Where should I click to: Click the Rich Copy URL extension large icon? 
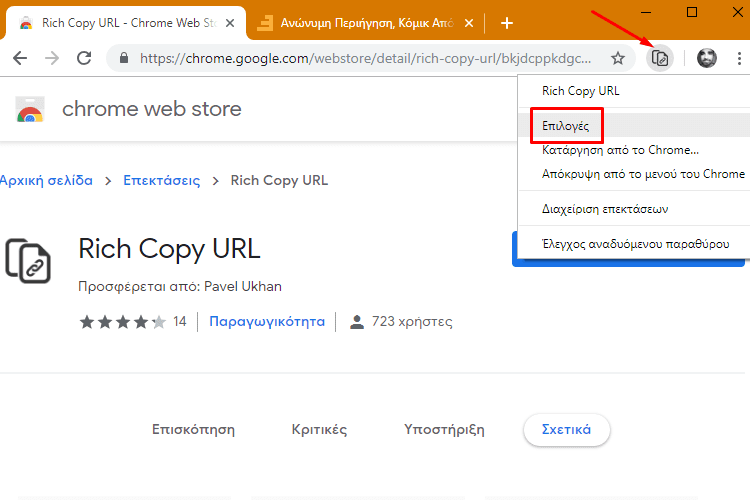28,261
